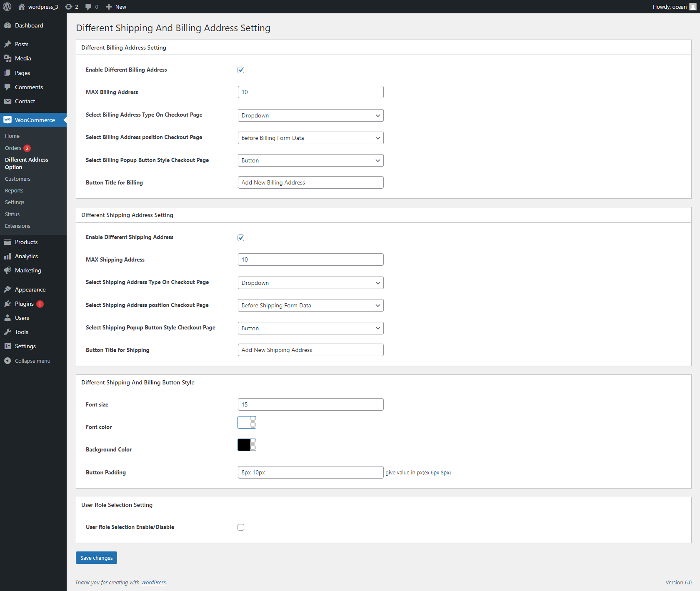The width and height of the screenshot is (700, 591).
Task: Open the Background Color picker
Action: [247, 445]
